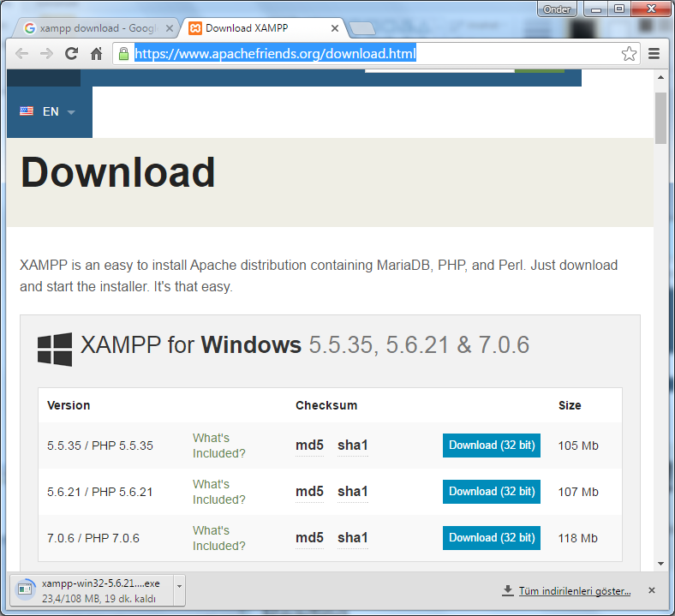The width and height of the screenshot is (675, 616).
Task: Show md5 checksum for 7.0.6
Action: point(309,538)
